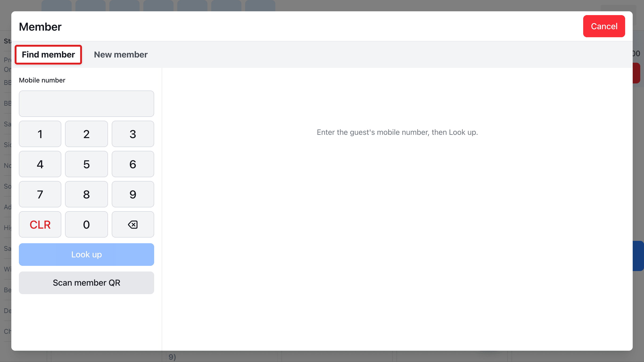Focus the Mobile number input field
644x362 pixels.
click(x=87, y=103)
